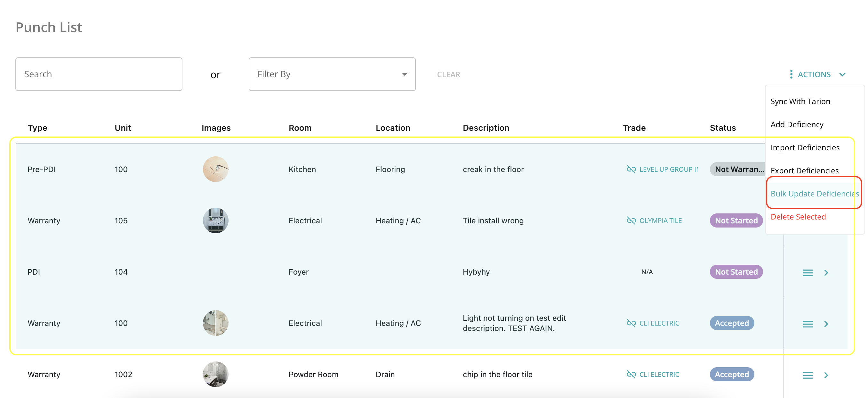Click the unlinked icon beside OLYMPIA TILE
The image size is (868, 398).
631,220
